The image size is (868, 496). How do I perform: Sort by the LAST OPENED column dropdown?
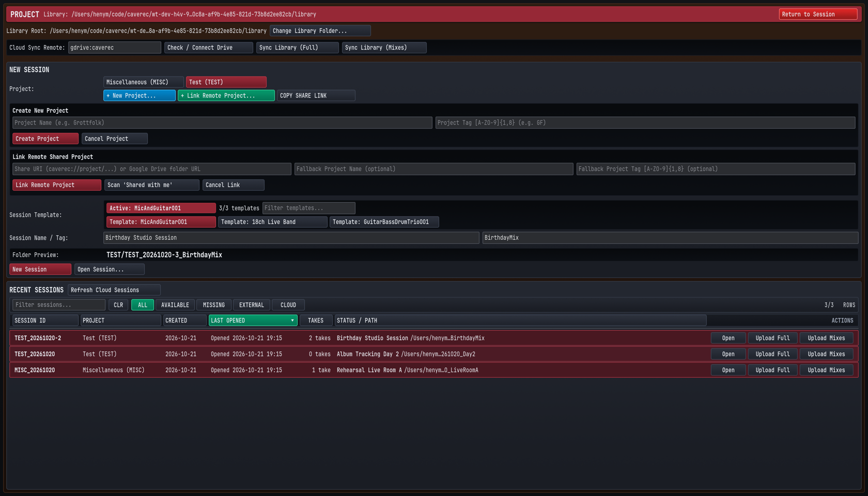coord(253,321)
